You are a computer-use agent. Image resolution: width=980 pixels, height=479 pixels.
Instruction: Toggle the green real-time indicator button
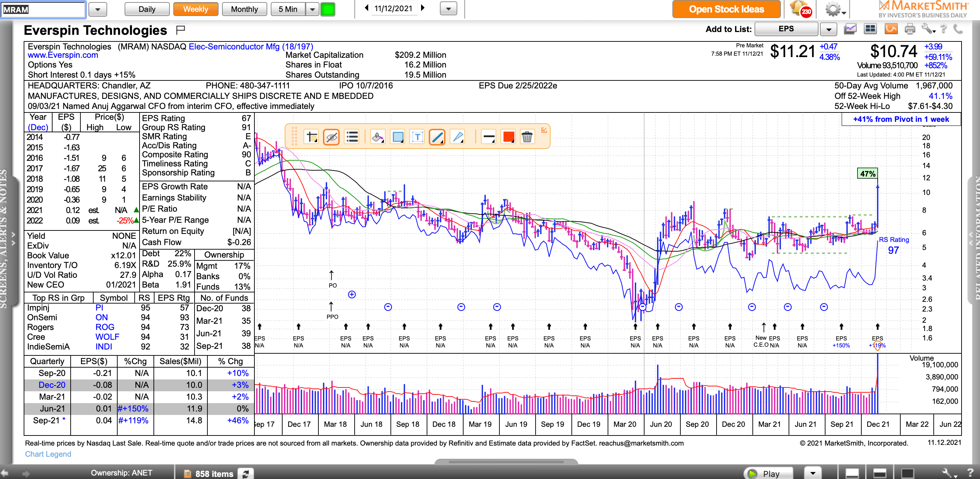(x=327, y=9)
